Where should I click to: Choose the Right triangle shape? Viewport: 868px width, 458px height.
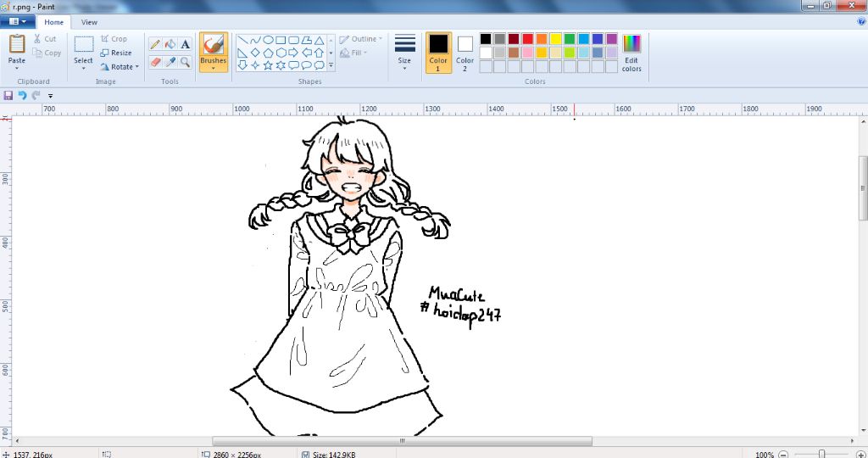click(242, 53)
